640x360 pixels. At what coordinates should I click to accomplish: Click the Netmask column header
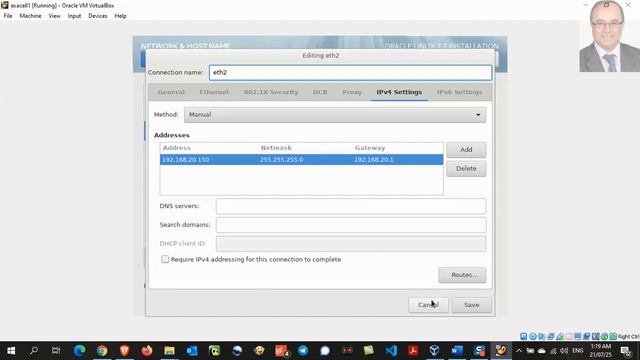[276, 148]
